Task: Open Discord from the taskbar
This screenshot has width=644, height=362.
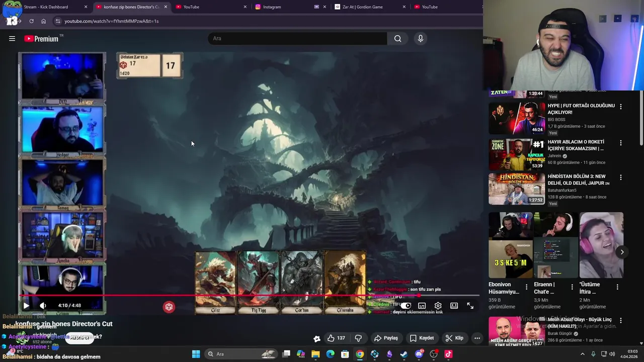Action: click(419, 354)
